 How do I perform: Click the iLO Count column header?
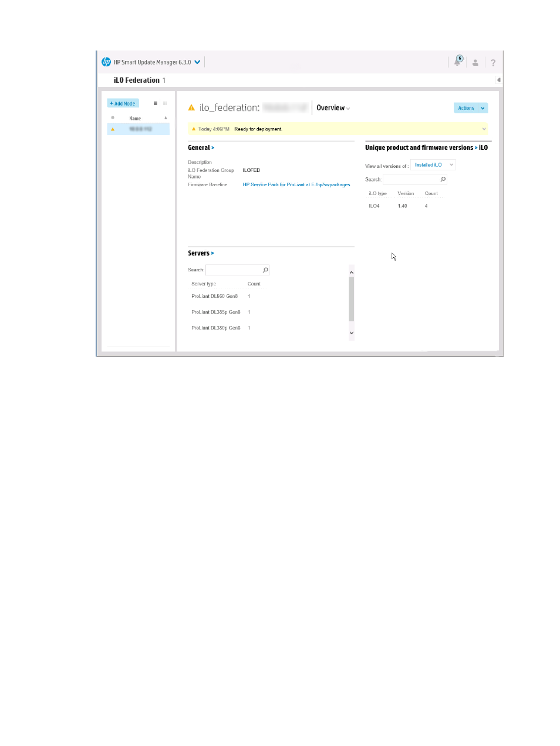(431, 193)
